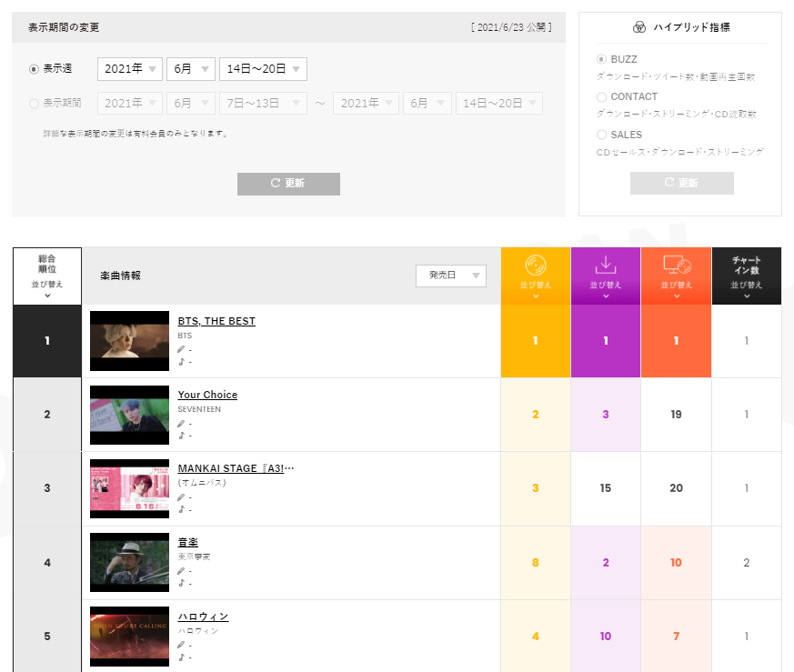Click the 更新 button under display period
Viewport: 794px width, 672px height.
point(288,184)
